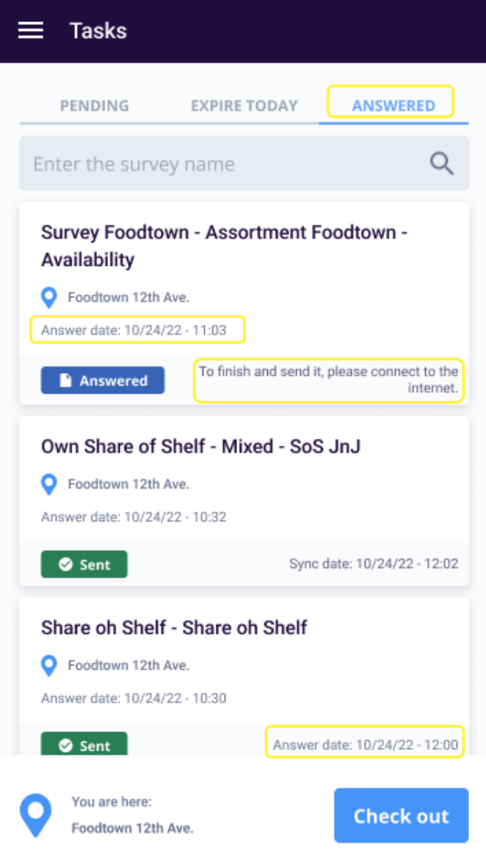Click the connect to internet message
Screen dimensions: 486x868
[x=329, y=380]
